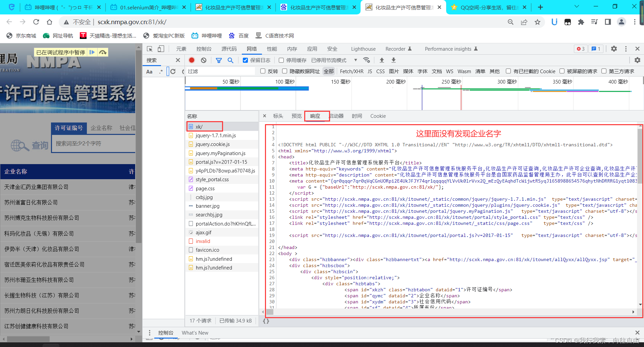This screenshot has width=644, height=347.
Task: Import HAR file upload arrow icon
Action: [x=382, y=60]
